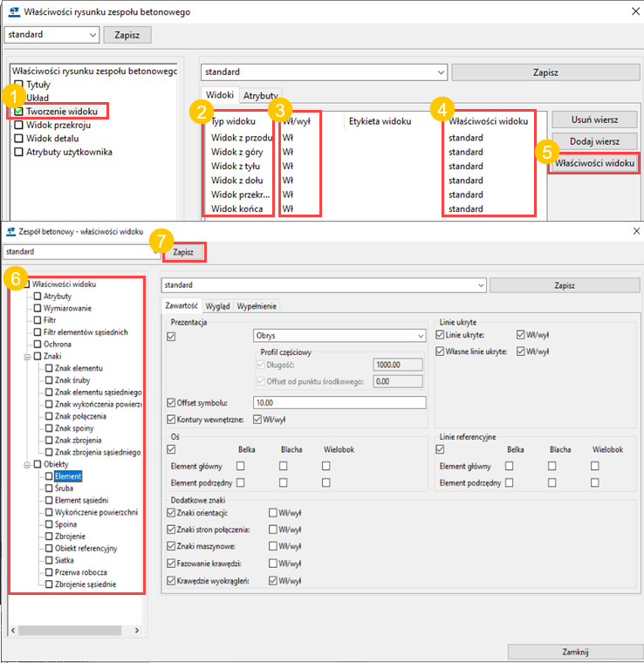Toggle the Linie ukryte Wł/wył checkbox

point(521,335)
